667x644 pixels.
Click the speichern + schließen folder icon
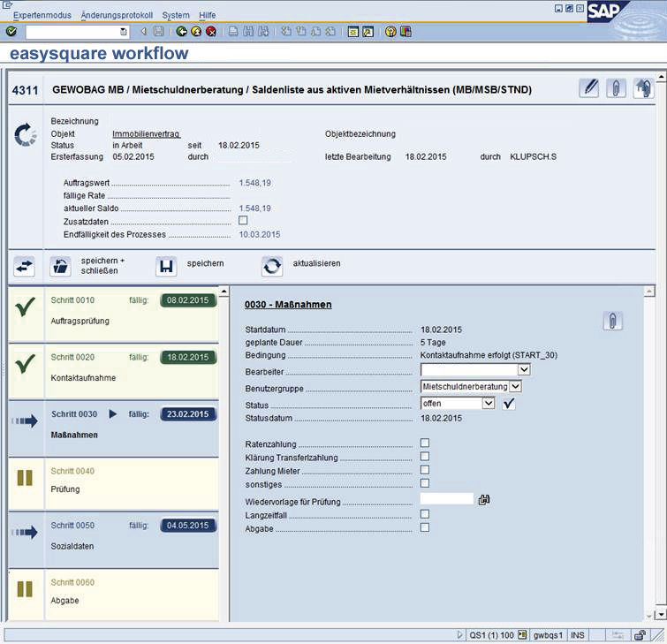(x=60, y=266)
